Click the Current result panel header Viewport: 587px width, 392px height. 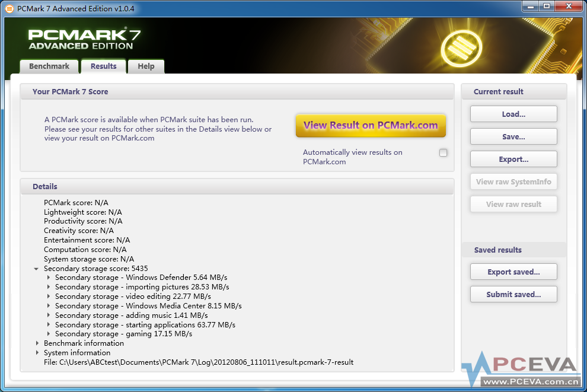[514, 92]
